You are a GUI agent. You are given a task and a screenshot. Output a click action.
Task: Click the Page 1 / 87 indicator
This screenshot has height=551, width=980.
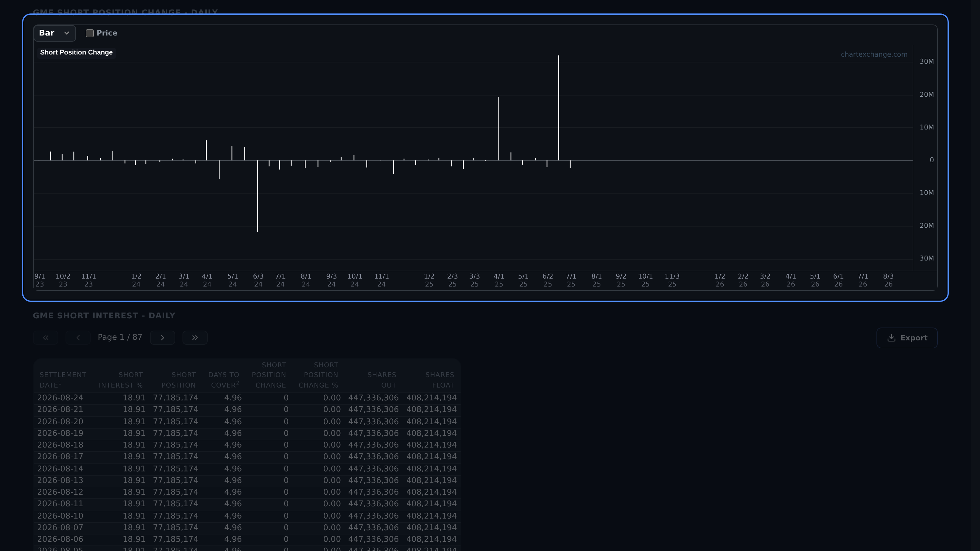(x=120, y=337)
